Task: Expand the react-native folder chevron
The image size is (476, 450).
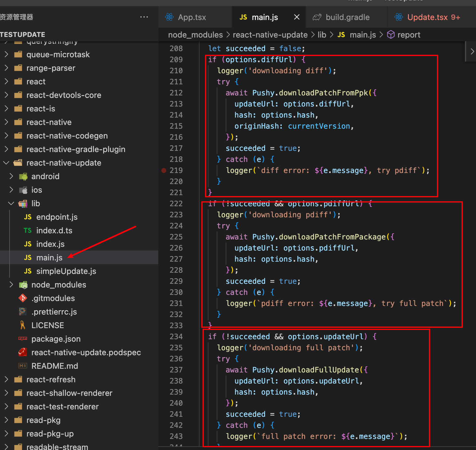Action: pyautogui.click(x=6, y=122)
